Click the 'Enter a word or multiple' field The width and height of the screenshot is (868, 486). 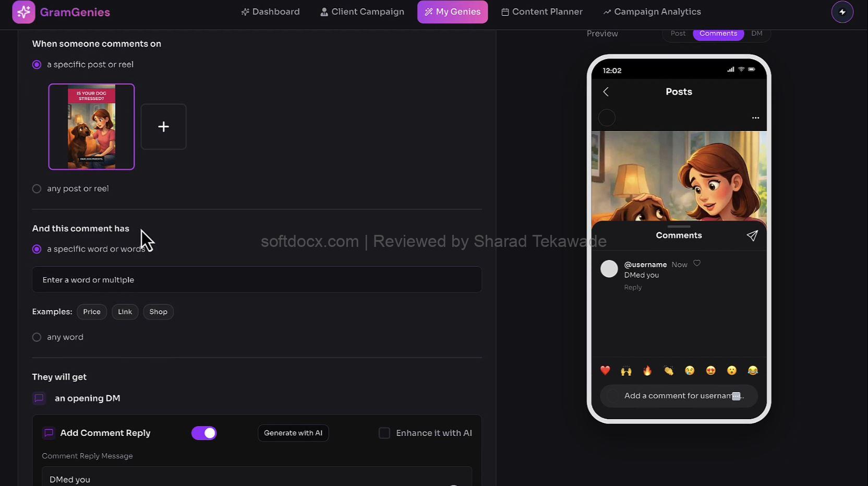coord(257,280)
